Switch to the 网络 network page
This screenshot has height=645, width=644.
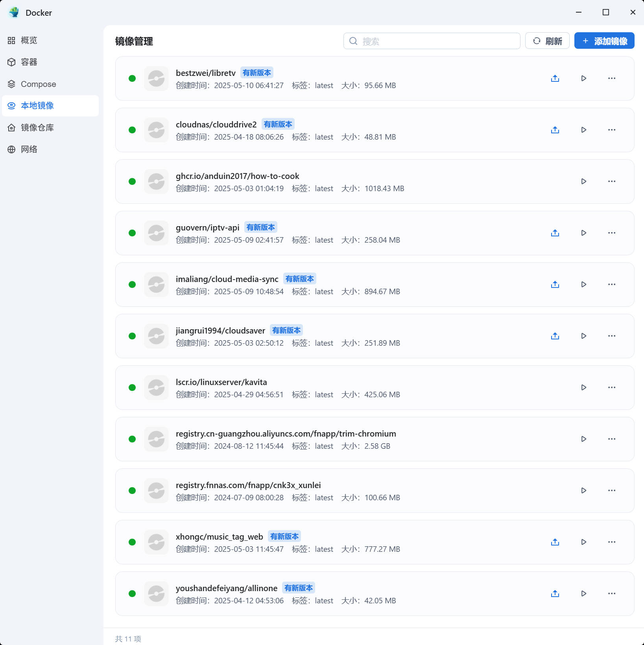tap(50, 149)
